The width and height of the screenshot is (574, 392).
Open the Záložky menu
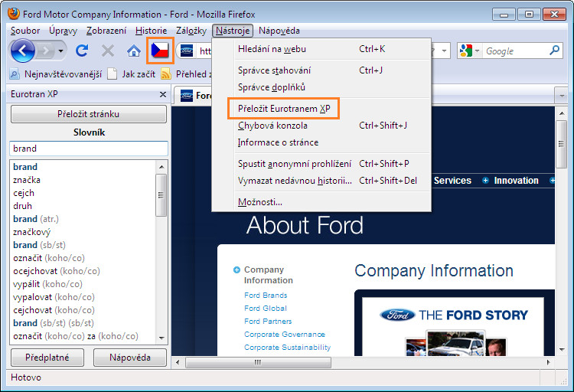coord(191,31)
